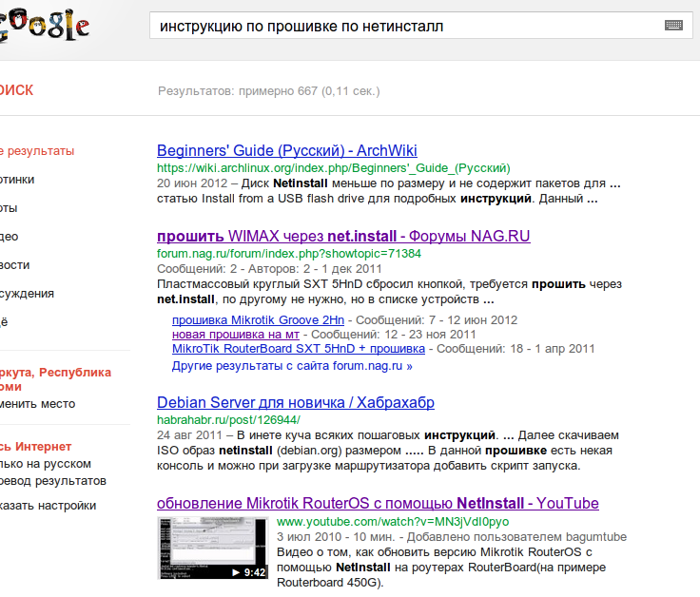
Task: Click the forum.nag.ru showtopic=71384 URL
Action: coord(289,254)
